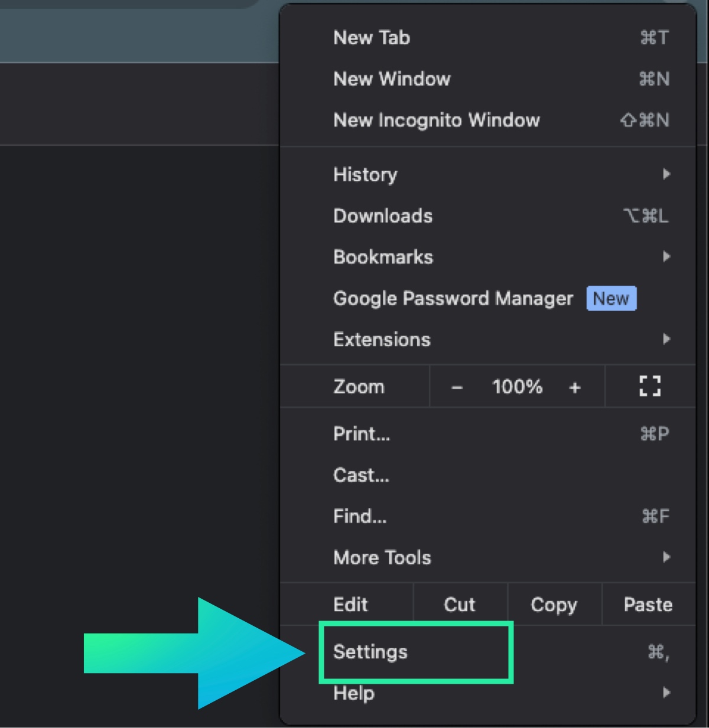Open the Downloads page

coord(383,216)
